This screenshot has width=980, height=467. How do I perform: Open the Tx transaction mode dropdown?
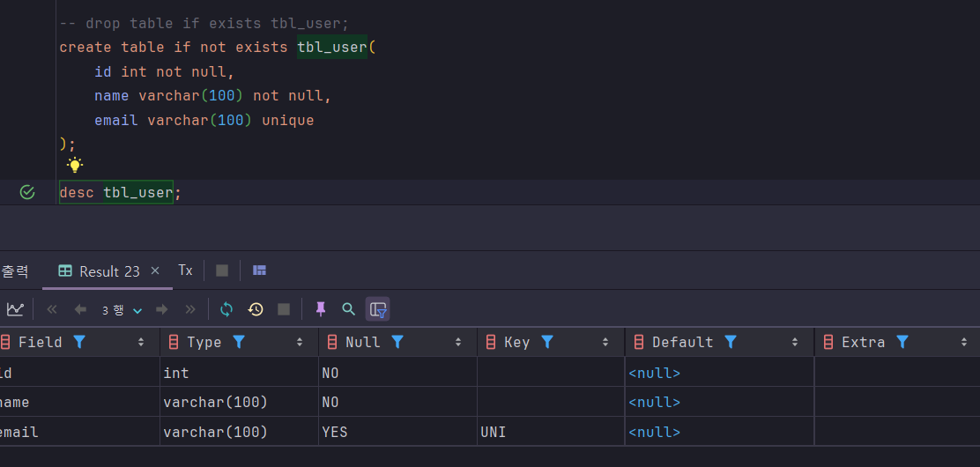click(185, 271)
